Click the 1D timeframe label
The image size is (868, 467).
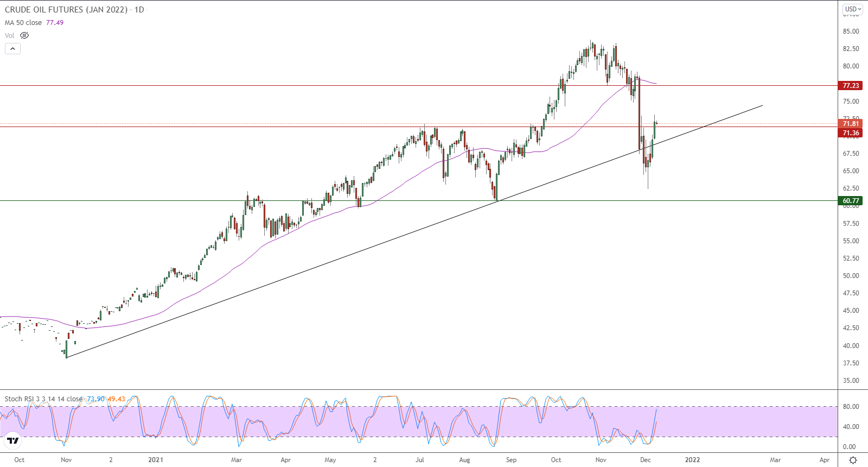tap(139, 10)
